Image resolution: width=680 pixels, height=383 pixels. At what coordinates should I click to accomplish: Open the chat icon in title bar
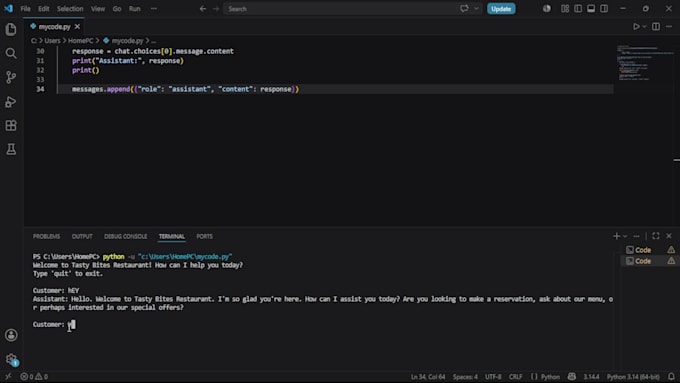464,9
